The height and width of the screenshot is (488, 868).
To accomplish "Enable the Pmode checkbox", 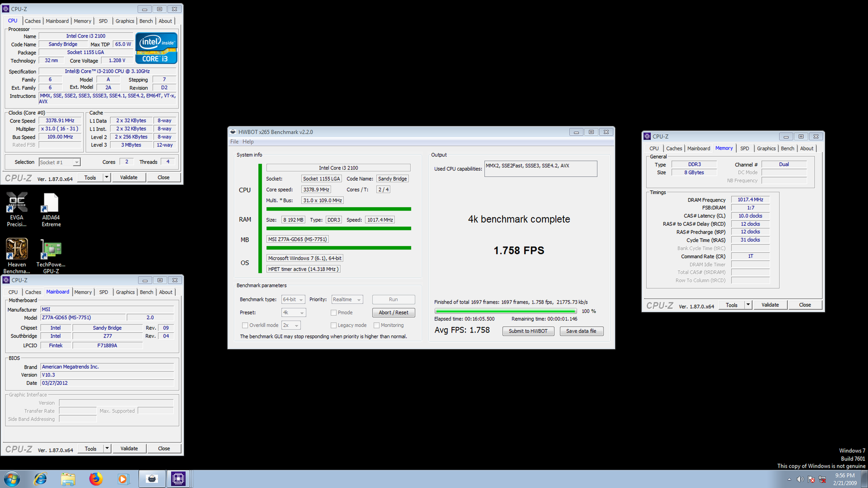I will pyautogui.click(x=334, y=313).
